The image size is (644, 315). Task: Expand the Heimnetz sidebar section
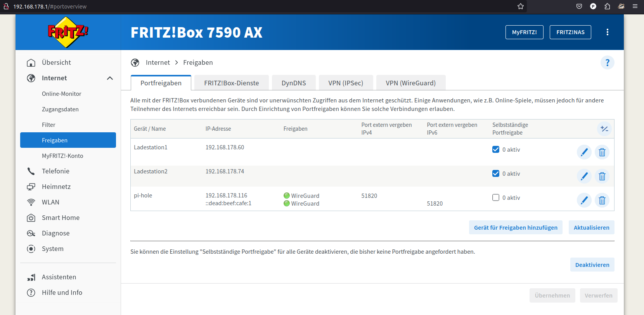tap(56, 187)
